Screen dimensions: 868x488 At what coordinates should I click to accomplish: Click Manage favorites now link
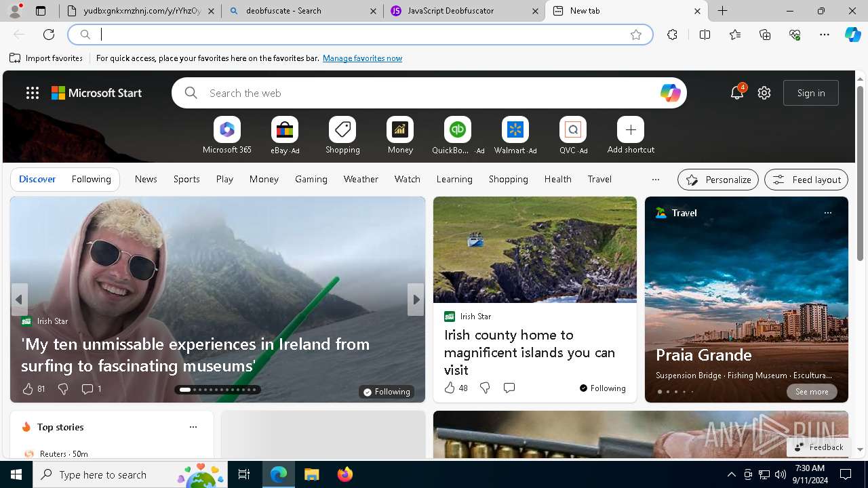tap(362, 58)
